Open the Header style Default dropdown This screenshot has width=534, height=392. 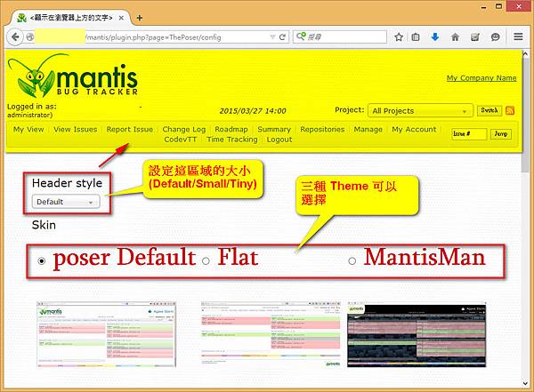(x=66, y=202)
